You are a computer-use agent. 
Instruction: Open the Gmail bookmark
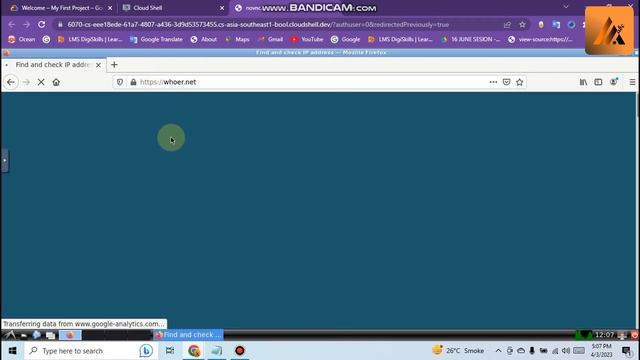tap(270, 39)
